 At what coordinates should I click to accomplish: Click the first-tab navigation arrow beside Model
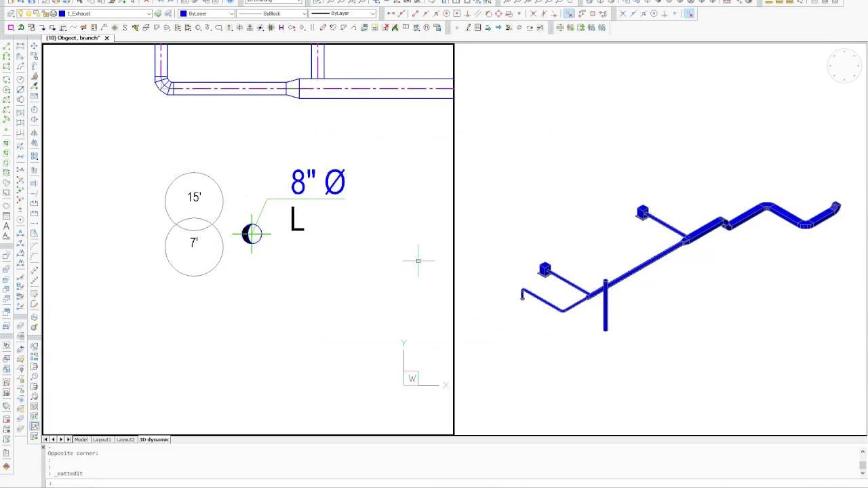(x=45, y=440)
